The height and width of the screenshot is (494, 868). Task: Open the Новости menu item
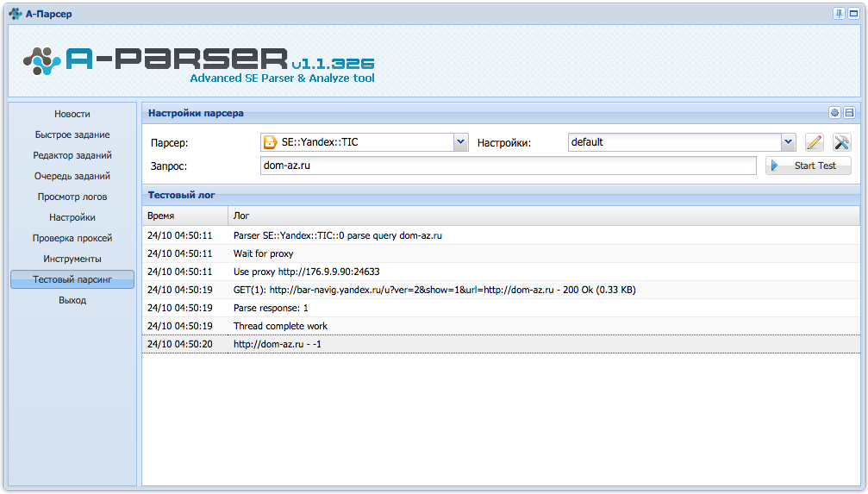[72, 114]
